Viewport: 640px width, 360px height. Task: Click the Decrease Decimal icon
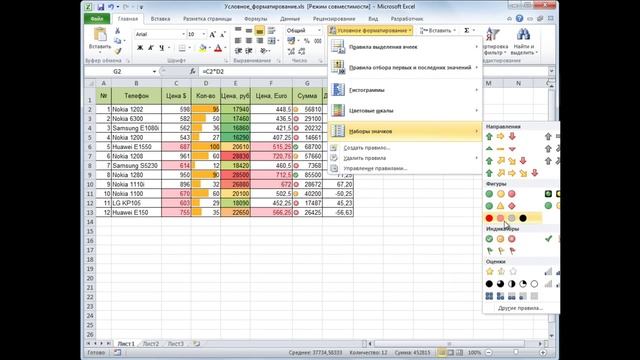pos(302,51)
